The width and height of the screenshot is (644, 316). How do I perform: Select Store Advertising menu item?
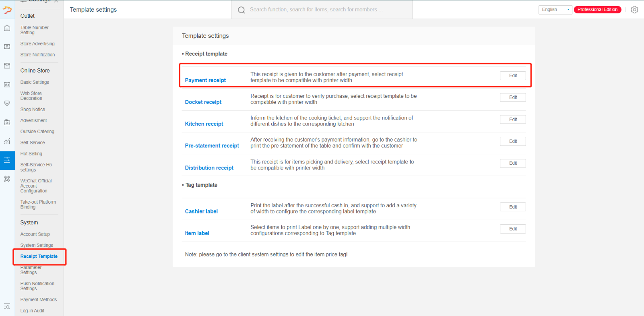tap(37, 43)
